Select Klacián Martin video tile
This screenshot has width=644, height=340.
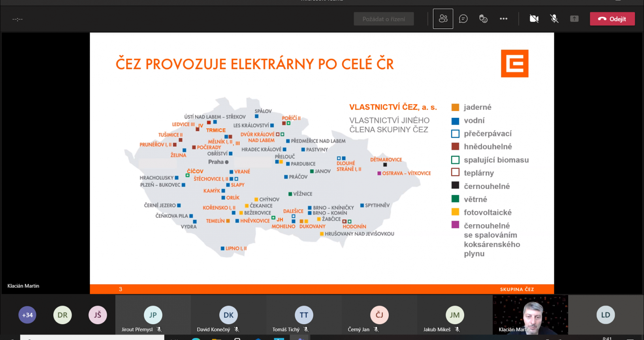coord(530,315)
